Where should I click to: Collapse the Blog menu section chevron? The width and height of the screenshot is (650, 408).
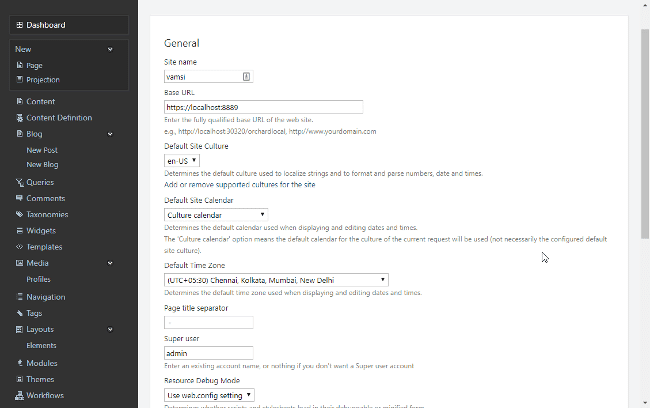click(110, 133)
